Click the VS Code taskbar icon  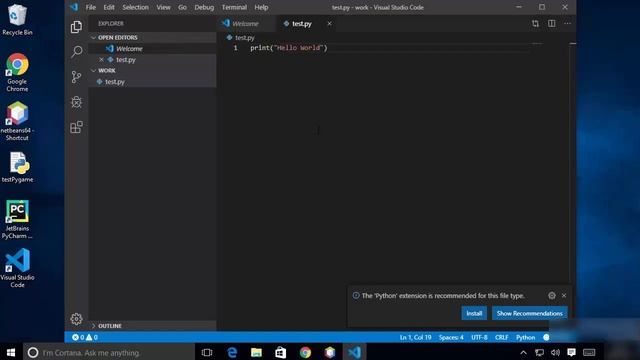click(354, 352)
